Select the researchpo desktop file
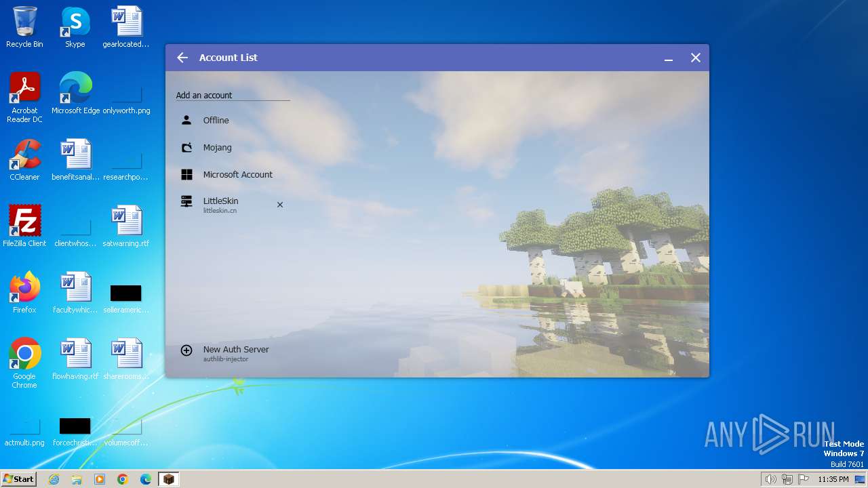868x488 pixels. point(126,166)
